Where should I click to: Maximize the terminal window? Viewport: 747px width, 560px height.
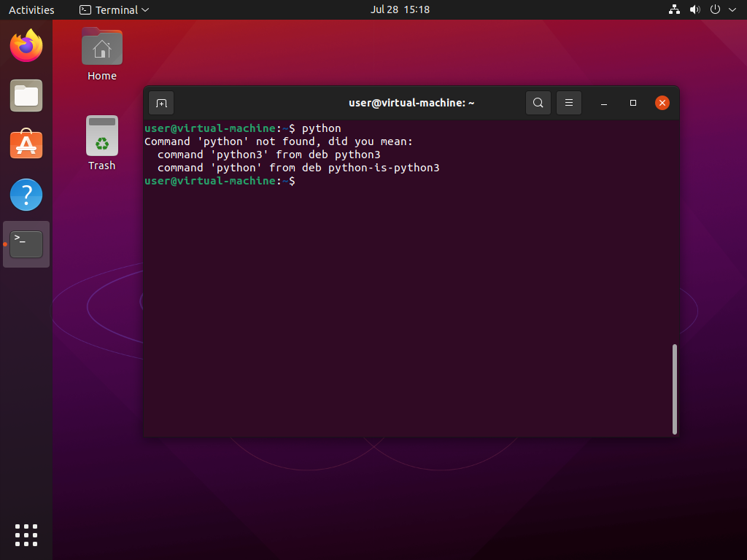pos(633,103)
